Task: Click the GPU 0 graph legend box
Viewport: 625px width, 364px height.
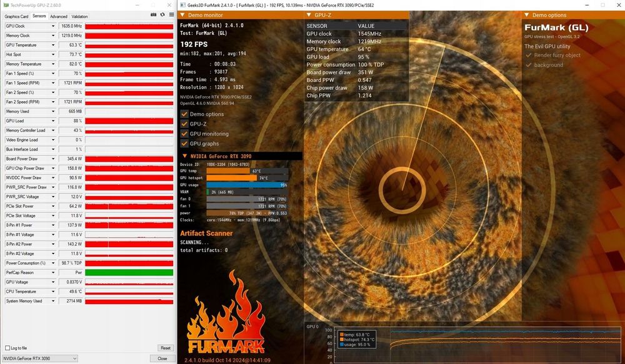Action: (356, 340)
